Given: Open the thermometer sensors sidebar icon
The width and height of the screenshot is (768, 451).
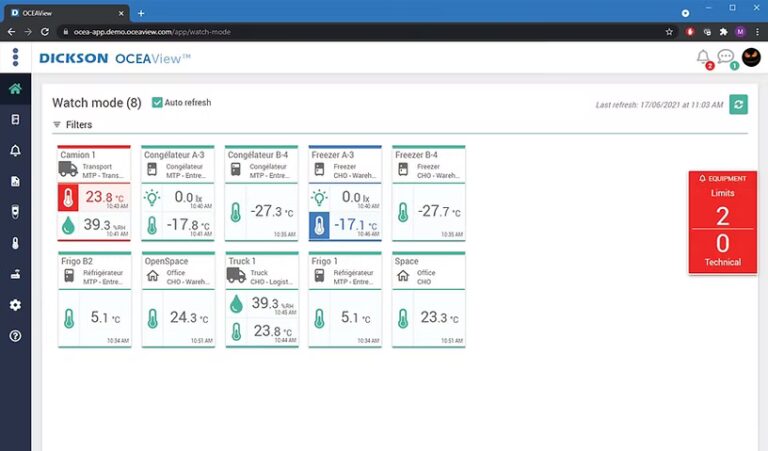Looking at the screenshot, I should pos(15,242).
